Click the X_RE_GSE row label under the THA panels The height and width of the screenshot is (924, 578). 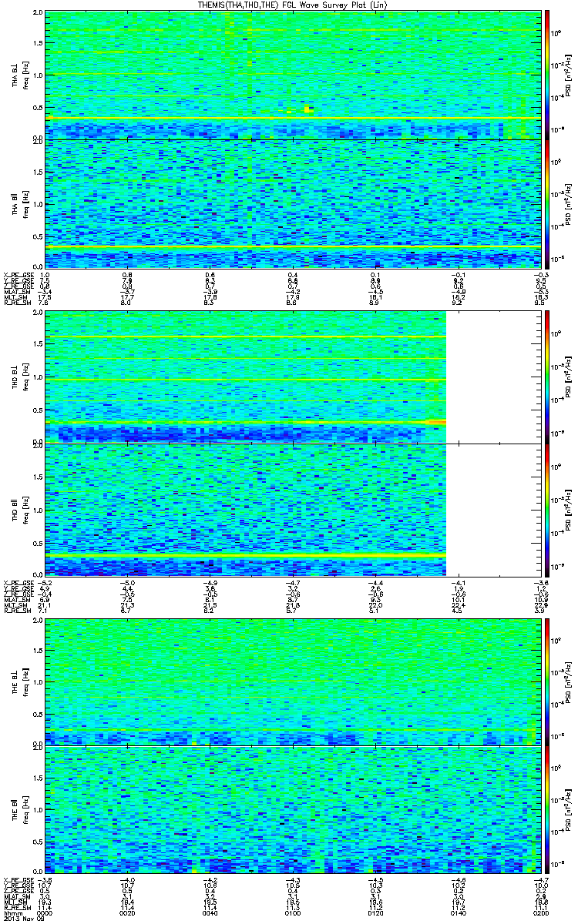(x=16, y=275)
